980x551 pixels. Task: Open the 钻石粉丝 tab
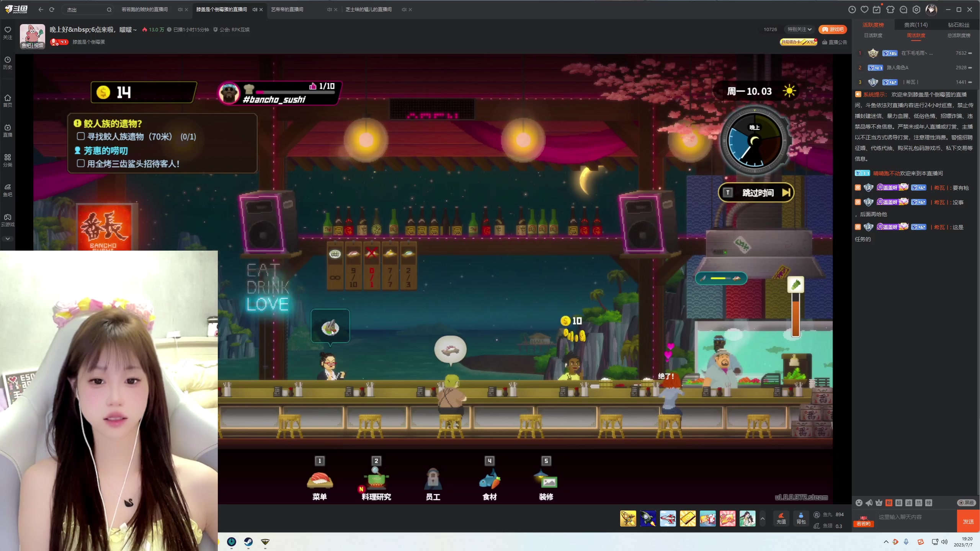click(x=959, y=25)
